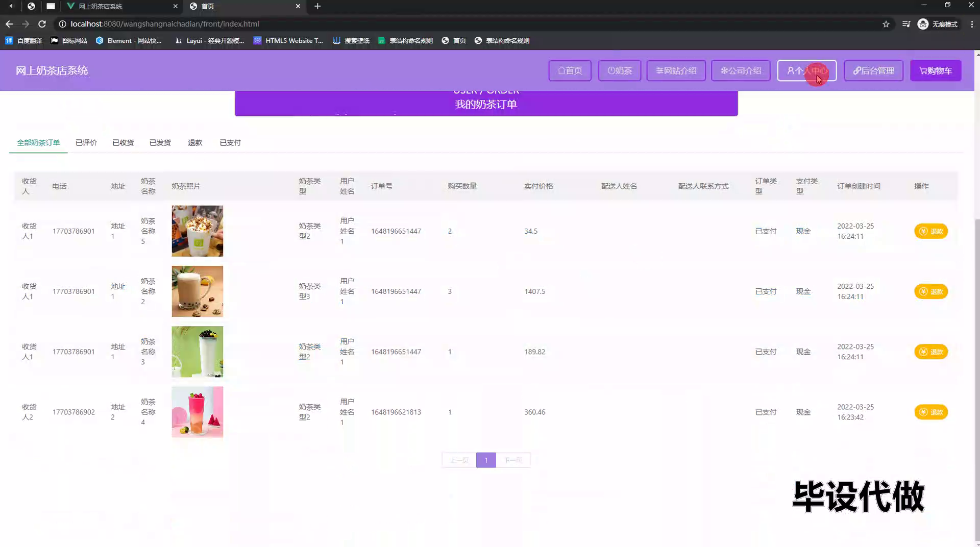
Task: Close the 首页 browser tab
Action: 298,6
